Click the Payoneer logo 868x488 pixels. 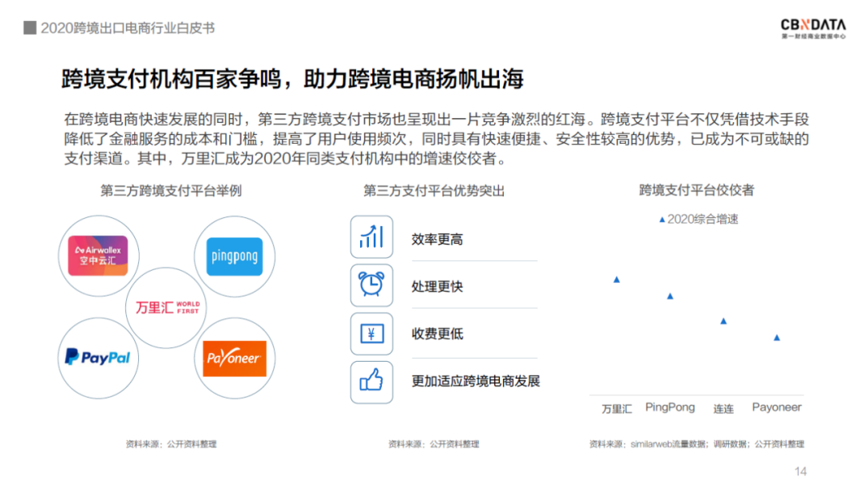click(234, 359)
